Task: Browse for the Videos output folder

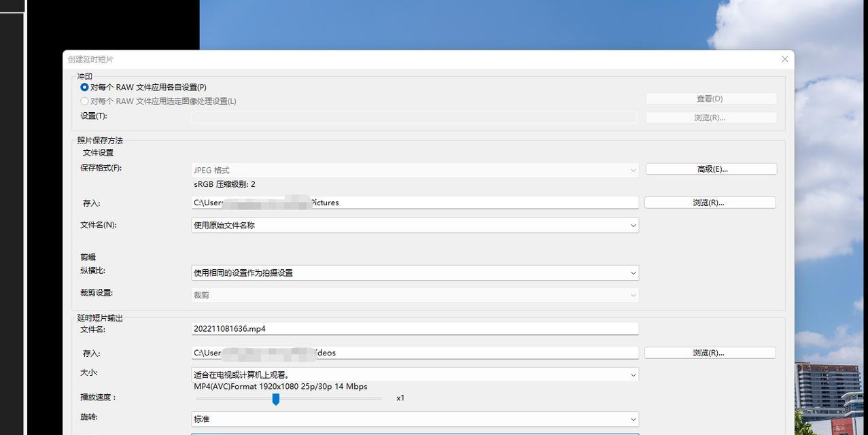Action: coord(710,353)
